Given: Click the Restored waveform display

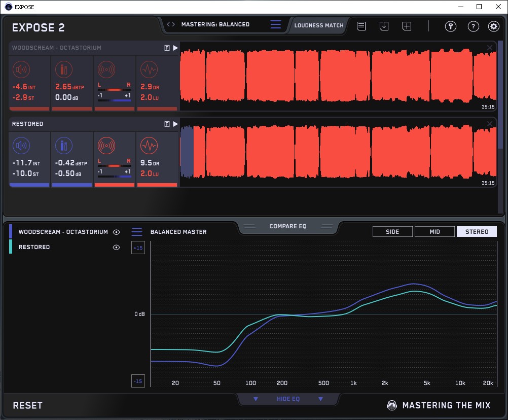Looking at the screenshot, I should pos(338,152).
